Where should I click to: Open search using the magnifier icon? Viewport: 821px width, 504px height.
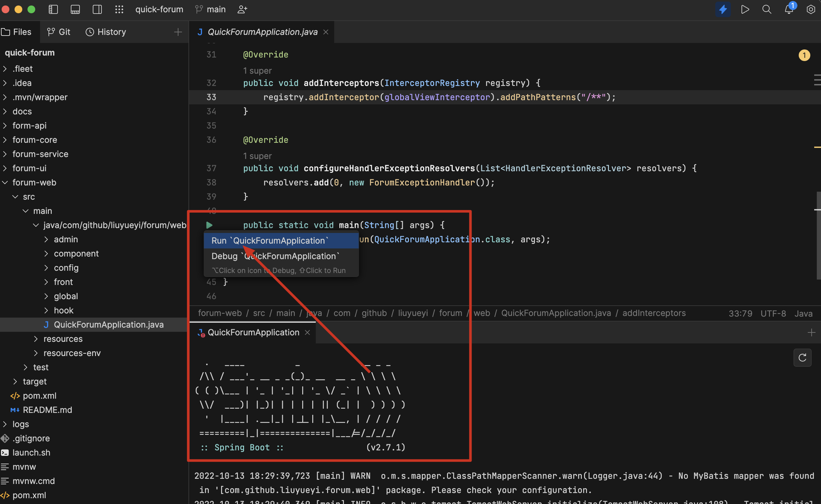click(767, 9)
